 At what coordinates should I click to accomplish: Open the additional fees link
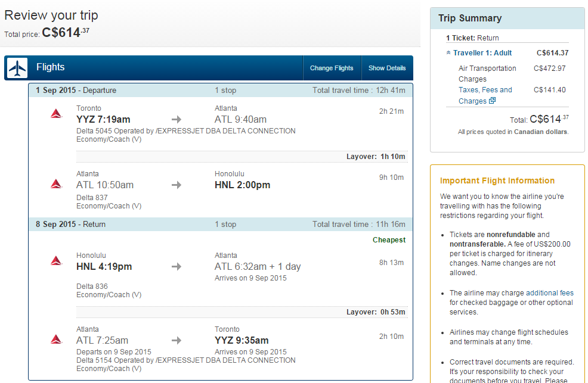pos(550,293)
